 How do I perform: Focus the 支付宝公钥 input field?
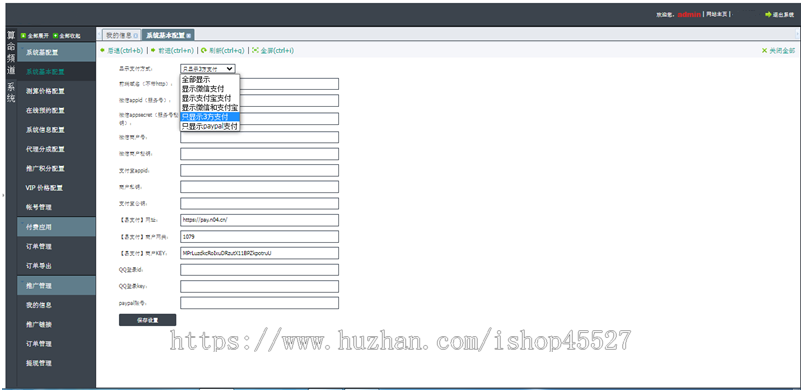259,203
